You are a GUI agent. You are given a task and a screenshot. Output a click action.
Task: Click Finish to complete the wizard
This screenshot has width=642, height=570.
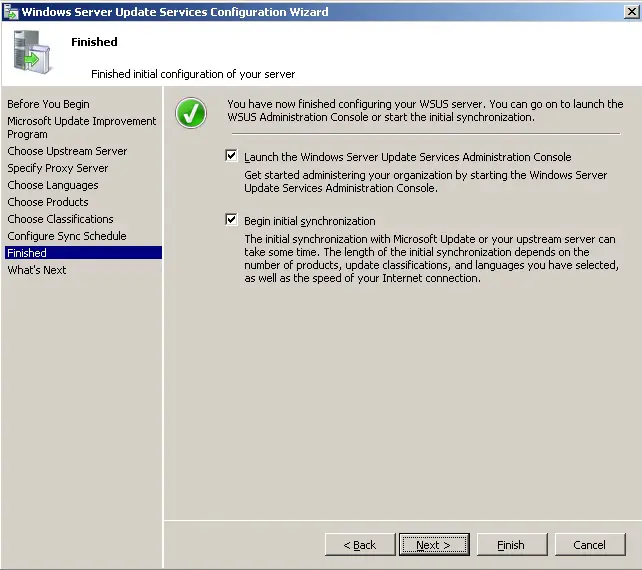510,545
